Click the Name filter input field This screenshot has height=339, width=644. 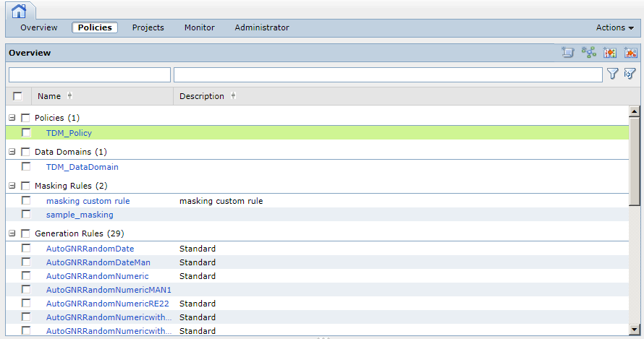click(90, 74)
